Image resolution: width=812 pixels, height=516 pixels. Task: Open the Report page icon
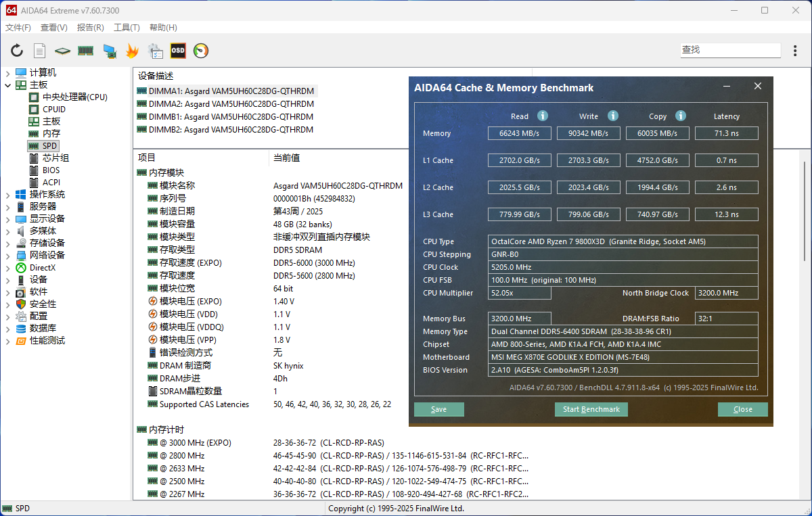click(40, 51)
